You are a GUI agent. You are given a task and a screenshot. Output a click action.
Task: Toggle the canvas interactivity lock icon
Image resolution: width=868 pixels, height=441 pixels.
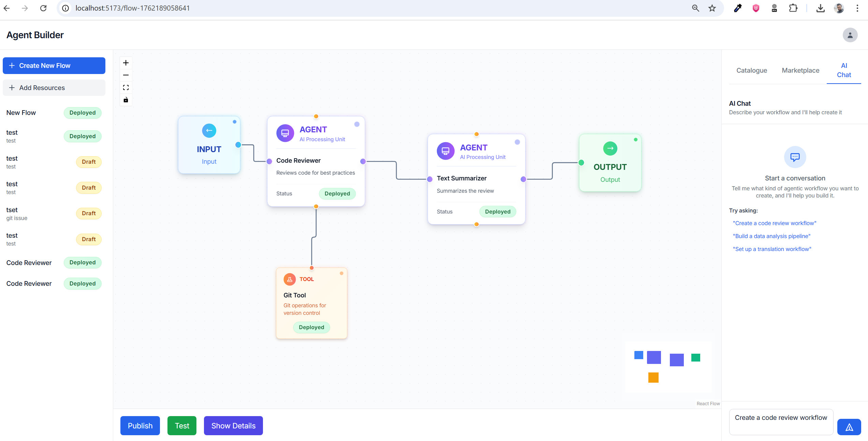tap(126, 100)
